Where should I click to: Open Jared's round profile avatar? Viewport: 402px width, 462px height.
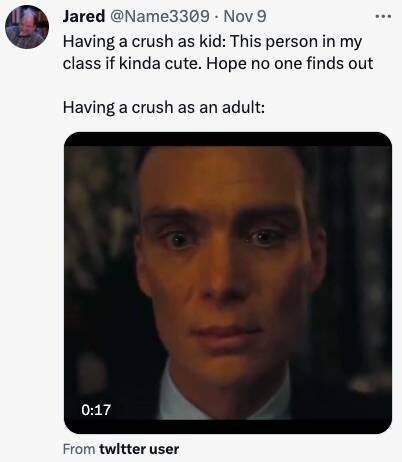pyautogui.click(x=27, y=27)
